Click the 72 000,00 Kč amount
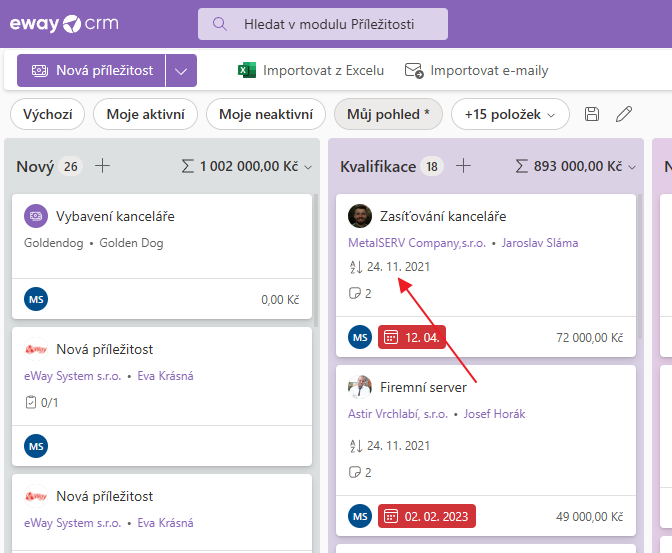This screenshot has width=672, height=553. click(x=590, y=337)
